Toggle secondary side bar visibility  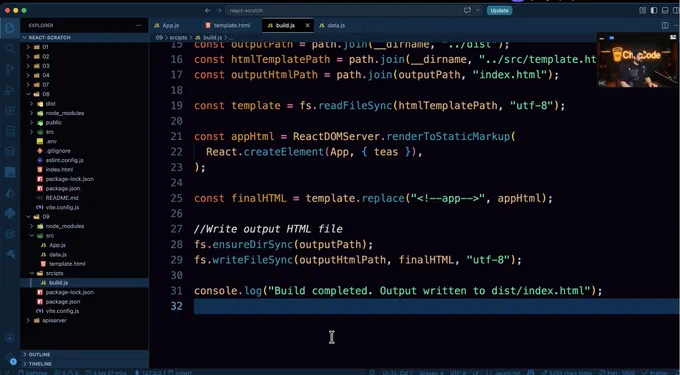(x=676, y=10)
